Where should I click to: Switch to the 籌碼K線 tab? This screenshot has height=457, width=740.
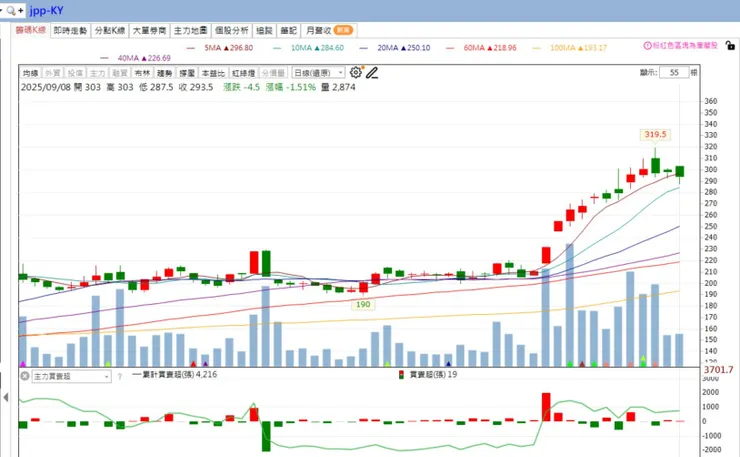pyautogui.click(x=31, y=30)
